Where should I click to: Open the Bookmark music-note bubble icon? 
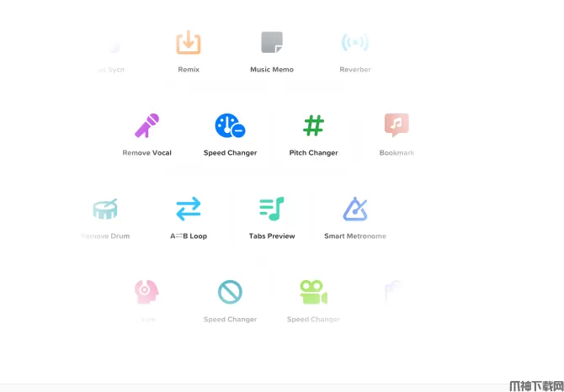coord(396,125)
